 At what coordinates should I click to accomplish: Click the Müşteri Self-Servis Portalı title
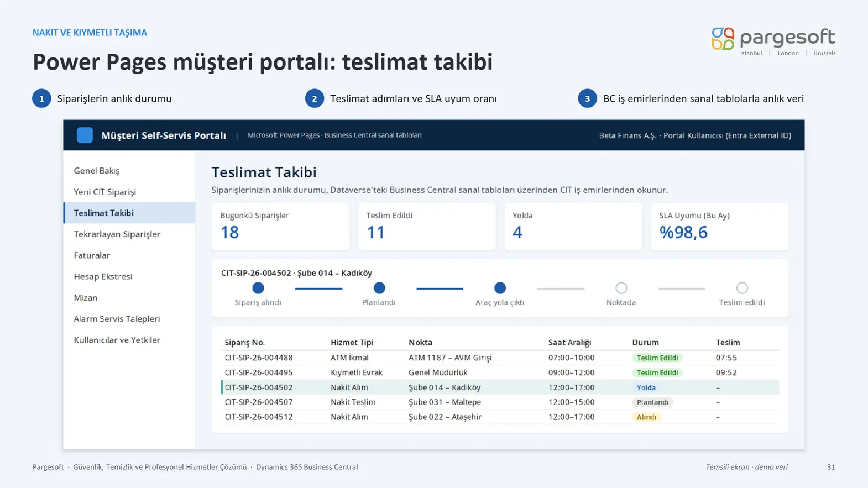tap(164, 135)
